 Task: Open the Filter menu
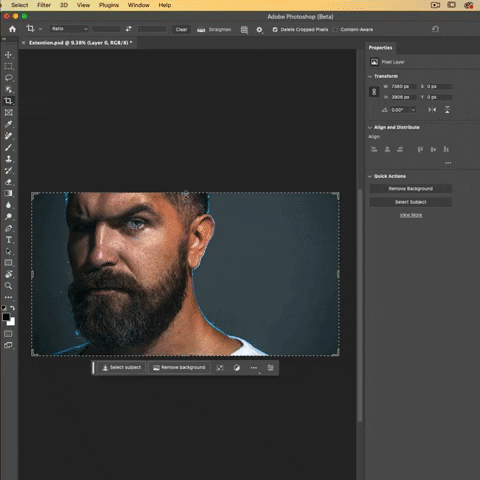[44, 5]
